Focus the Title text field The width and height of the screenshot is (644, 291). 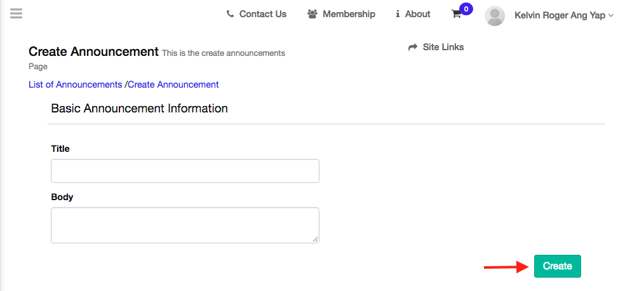tap(185, 171)
